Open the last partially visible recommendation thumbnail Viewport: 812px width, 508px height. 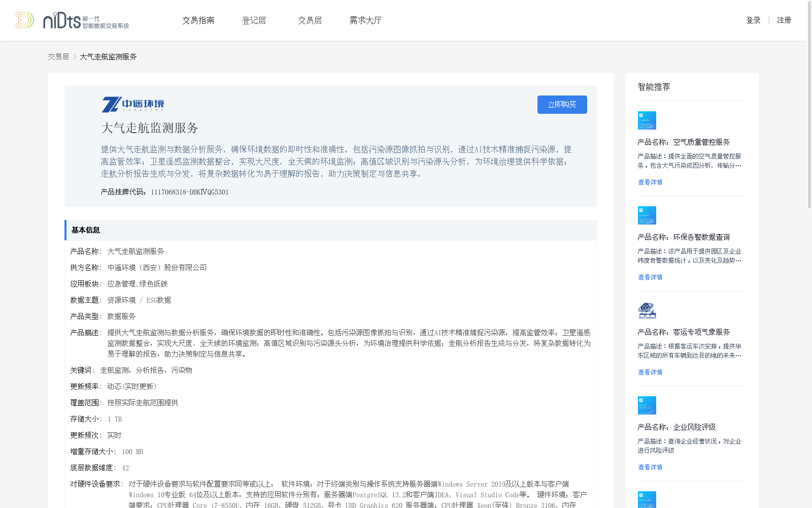[x=647, y=499]
